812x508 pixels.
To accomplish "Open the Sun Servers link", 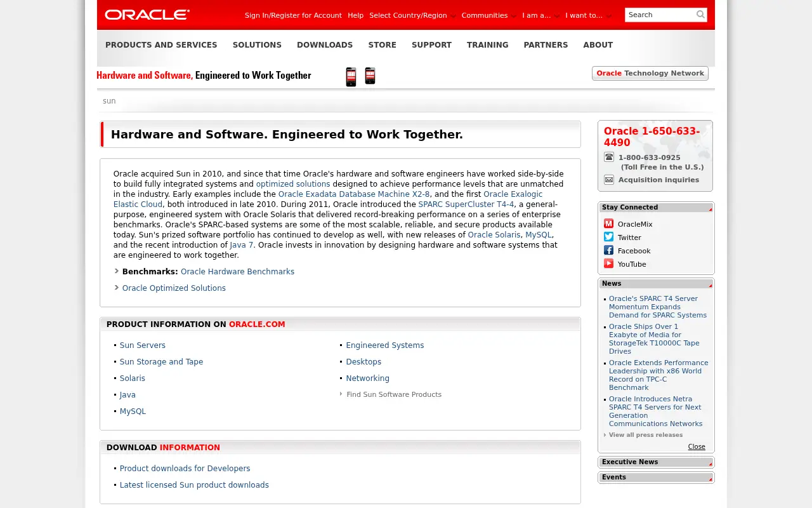I will (143, 345).
